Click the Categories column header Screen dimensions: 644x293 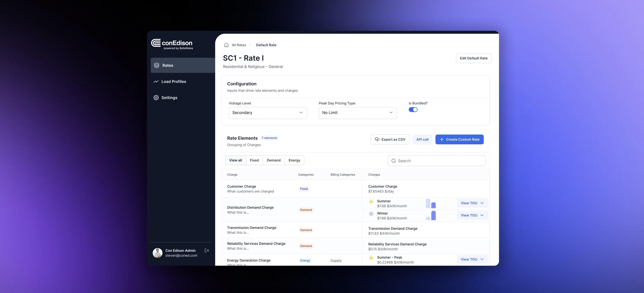click(x=306, y=174)
